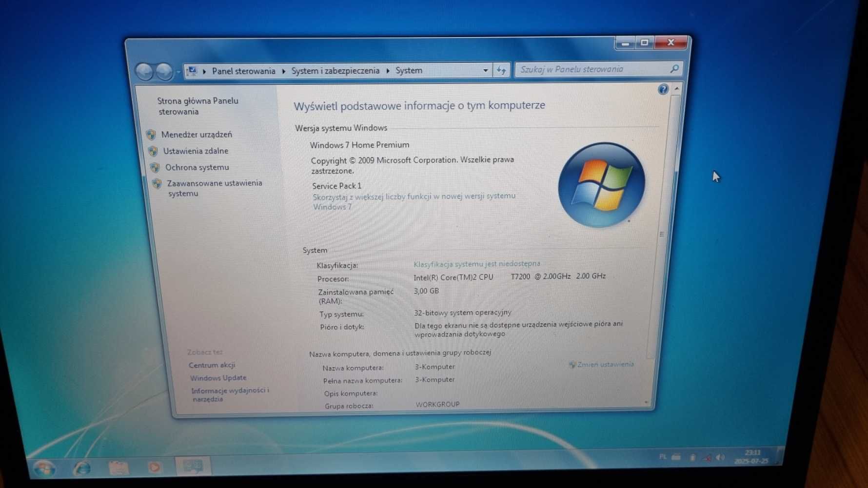Click the Show desktop strip
Viewport: 868px width, 488px height.
pyautogui.click(x=780, y=455)
